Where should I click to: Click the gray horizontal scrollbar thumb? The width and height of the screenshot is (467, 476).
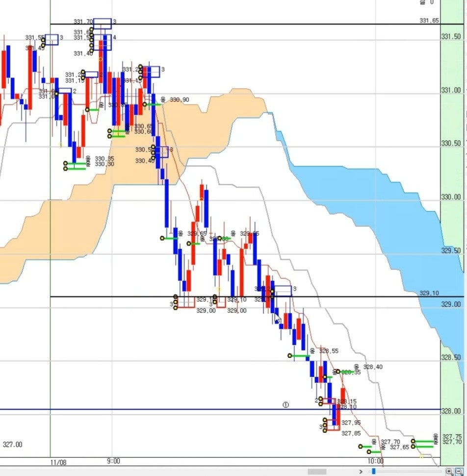click(317, 472)
